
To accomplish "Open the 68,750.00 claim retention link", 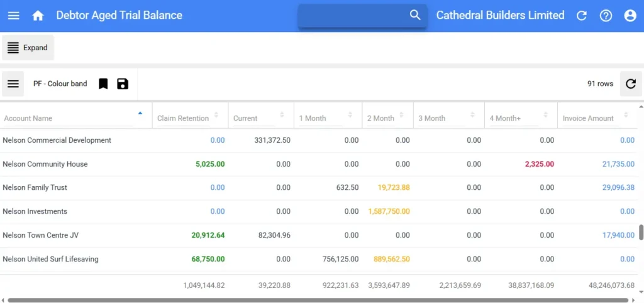I will pos(208,259).
